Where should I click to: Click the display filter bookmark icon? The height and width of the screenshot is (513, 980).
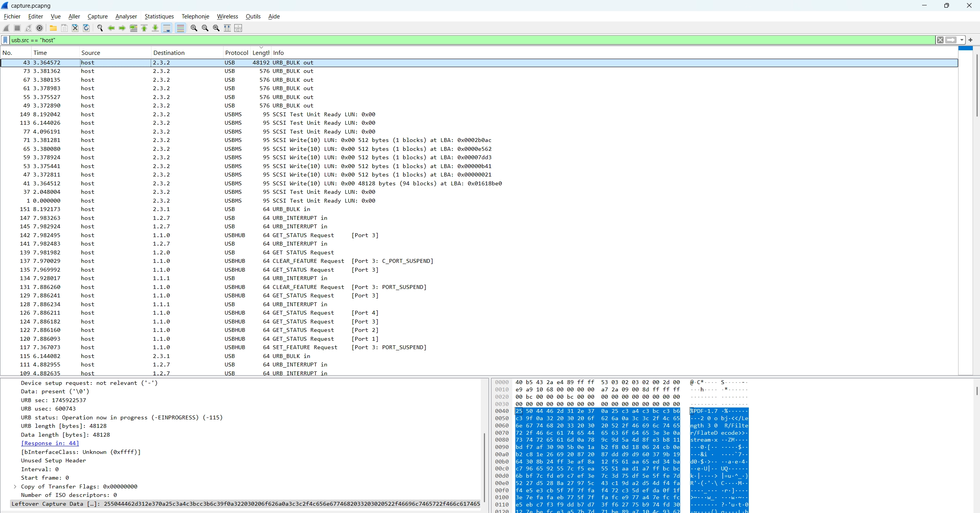[5, 40]
